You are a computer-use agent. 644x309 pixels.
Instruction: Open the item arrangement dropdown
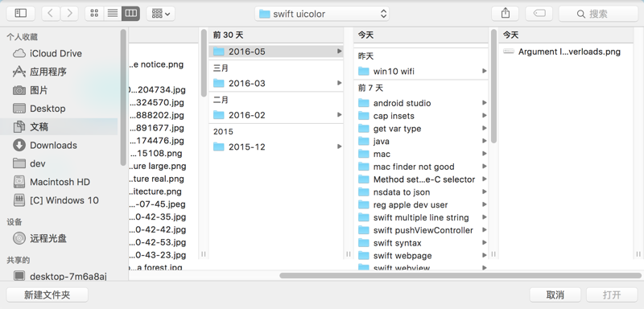[160, 14]
